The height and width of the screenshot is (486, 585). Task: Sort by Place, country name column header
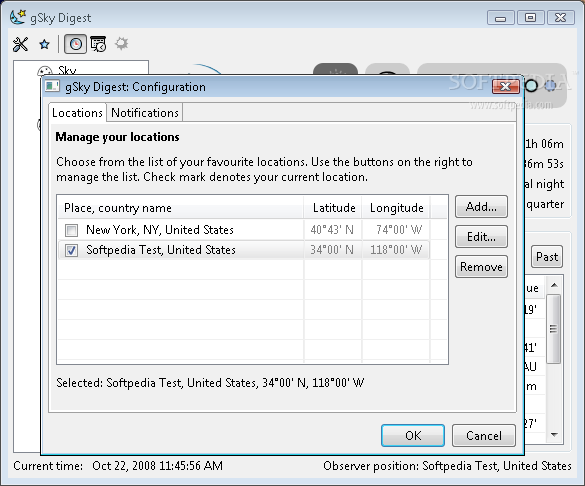click(x=181, y=208)
